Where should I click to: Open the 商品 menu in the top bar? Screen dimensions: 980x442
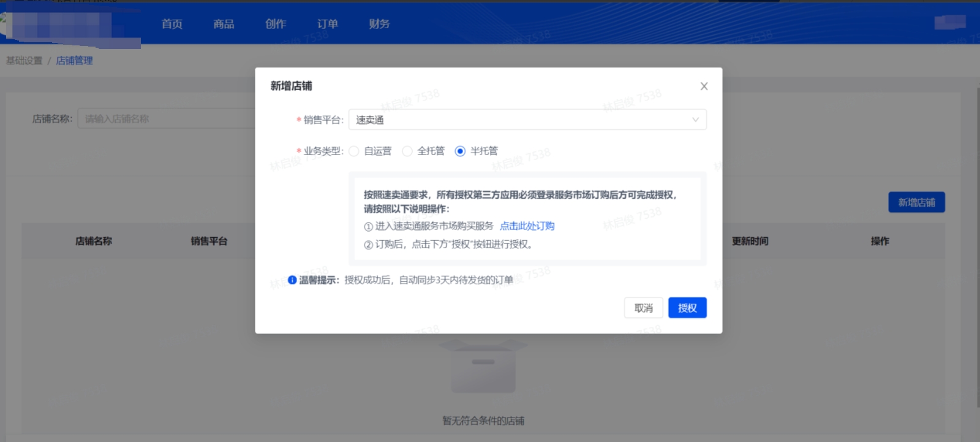(224, 24)
